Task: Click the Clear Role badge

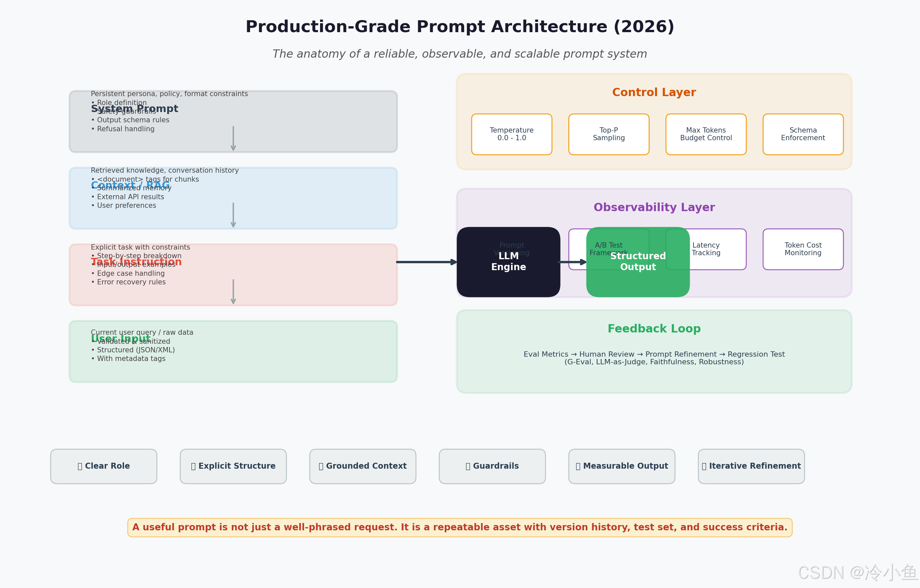Action: [x=103, y=466]
